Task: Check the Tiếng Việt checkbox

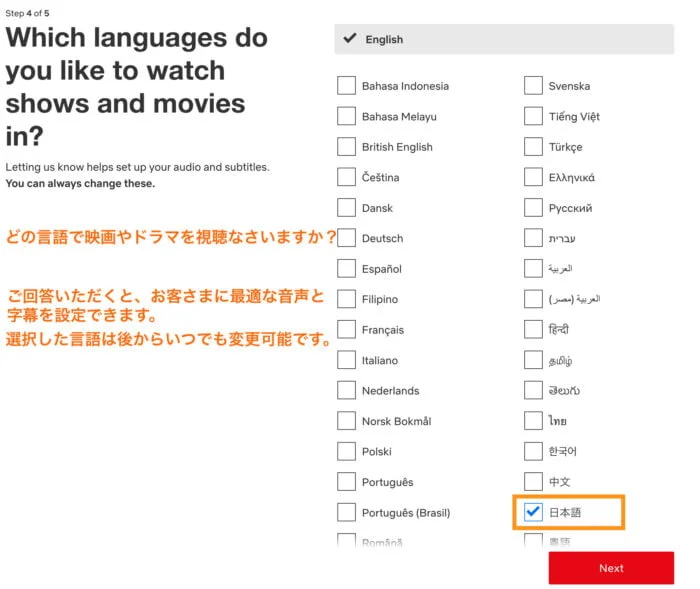Action: 533,116
